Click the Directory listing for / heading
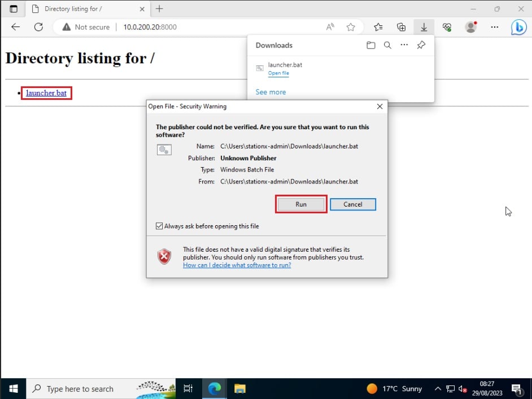This screenshot has width=532, height=399. tap(80, 58)
